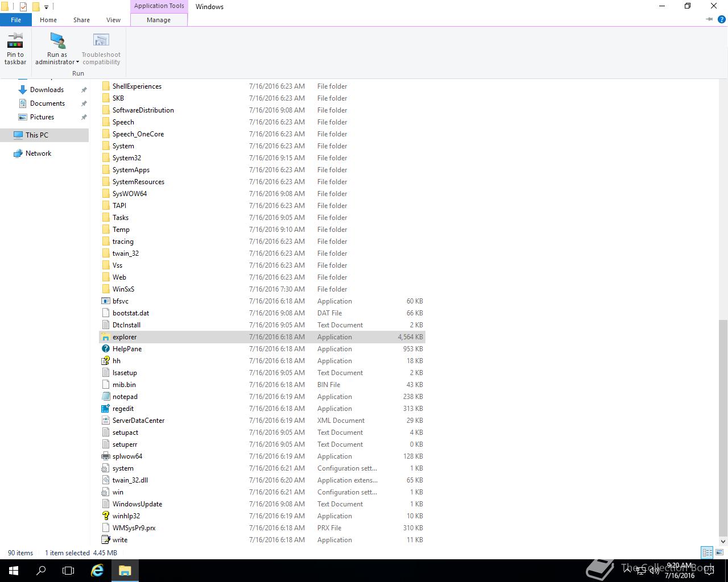Select the mib.bin file
This screenshot has width=728, height=582.
point(262,385)
